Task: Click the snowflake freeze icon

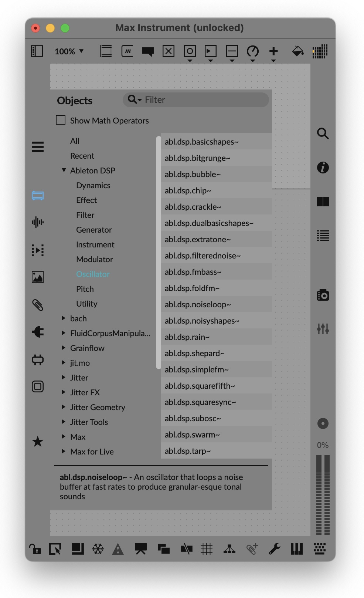Action: click(98, 549)
